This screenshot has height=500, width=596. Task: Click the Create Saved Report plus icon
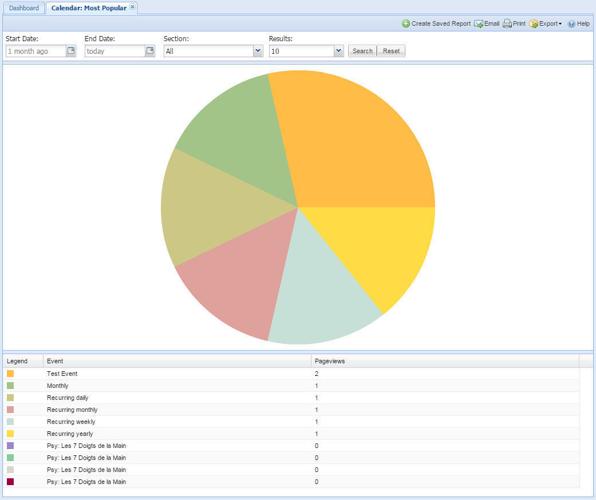(406, 24)
